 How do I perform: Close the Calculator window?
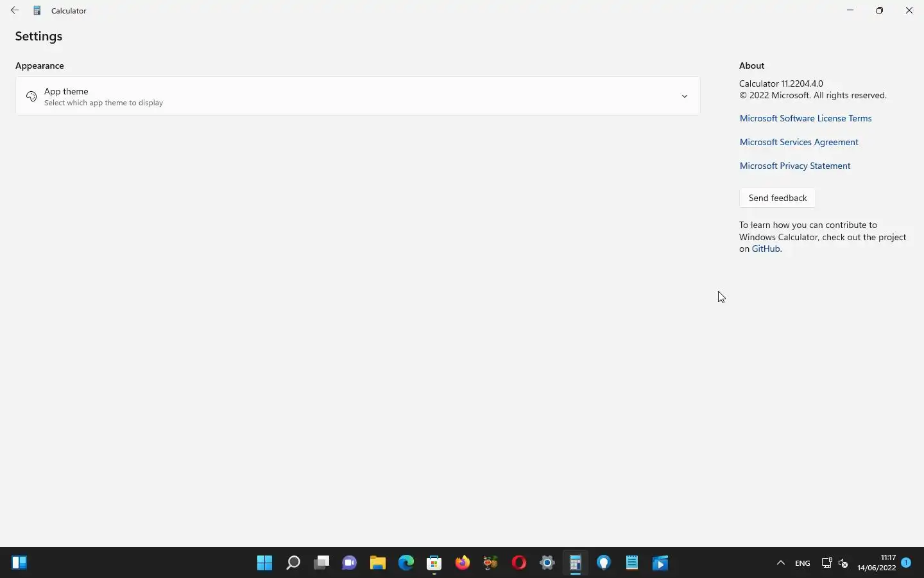click(x=909, y=10)
